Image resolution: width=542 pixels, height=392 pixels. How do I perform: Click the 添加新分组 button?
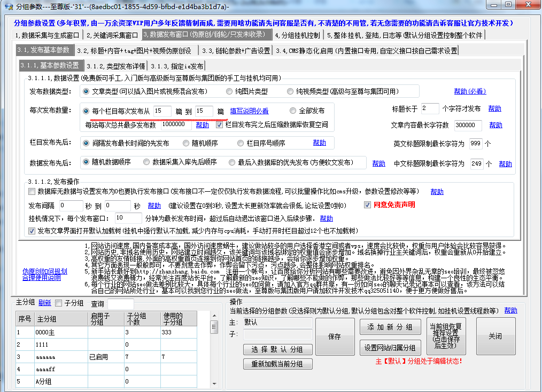click(391, 327)
